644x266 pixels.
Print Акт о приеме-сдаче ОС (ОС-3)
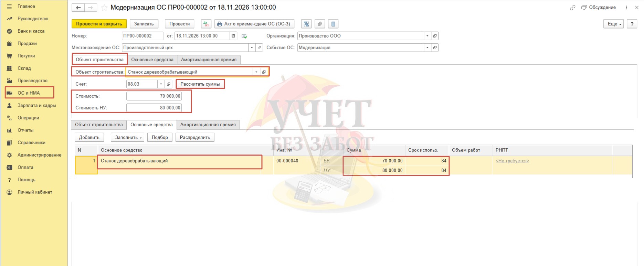(254, 24)
